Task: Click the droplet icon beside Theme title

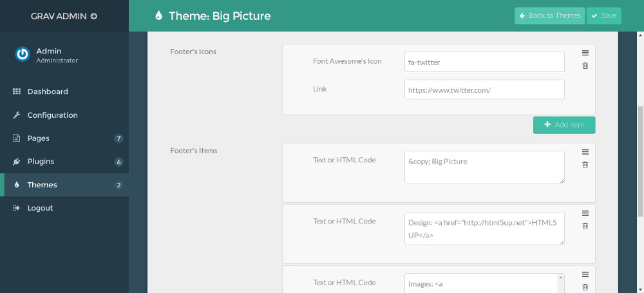Action: [x=158, y=15]
